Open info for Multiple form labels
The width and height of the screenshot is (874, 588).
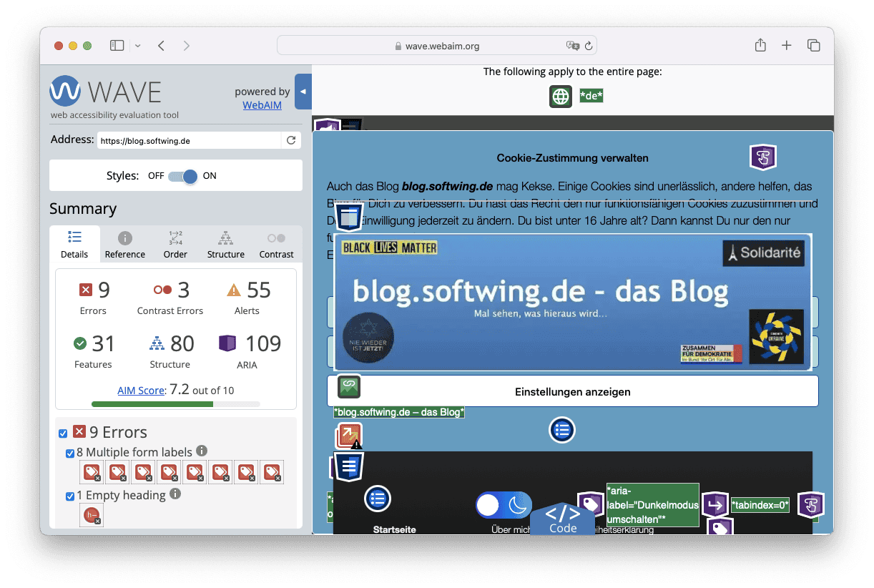[x=202, y=451]
